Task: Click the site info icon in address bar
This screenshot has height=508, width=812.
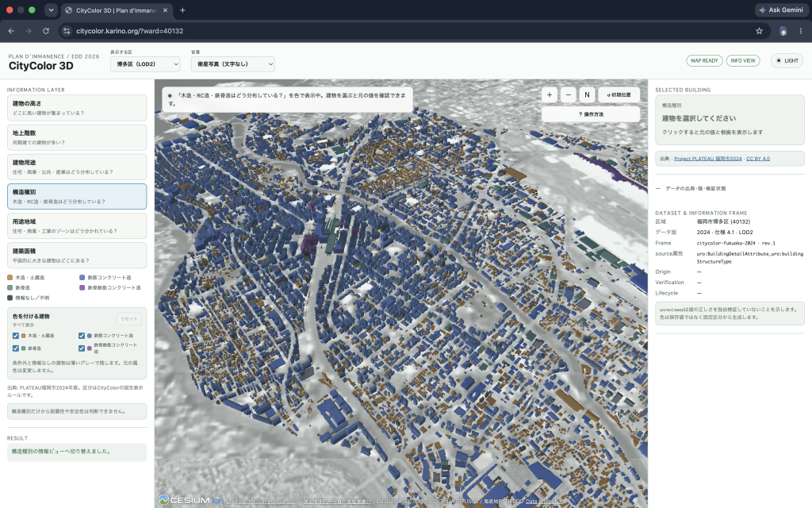Action: click(67, 31)
